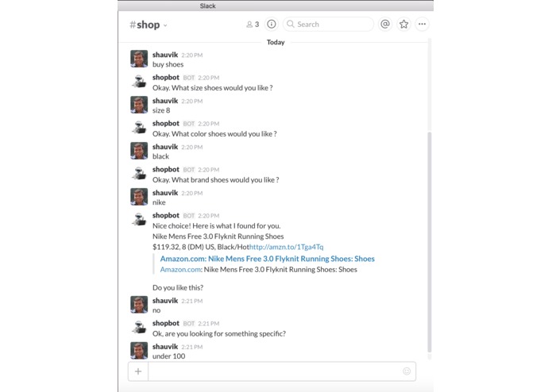
Task: Open mentions with the @ icon
Action: click(385, 24)
